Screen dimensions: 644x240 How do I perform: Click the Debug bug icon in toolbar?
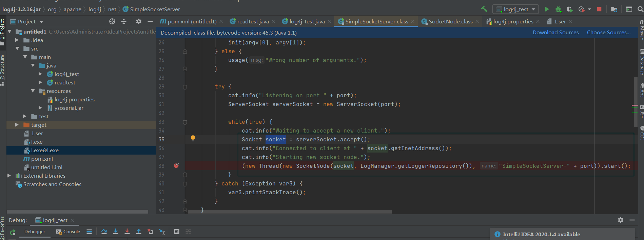coord(558,9)
